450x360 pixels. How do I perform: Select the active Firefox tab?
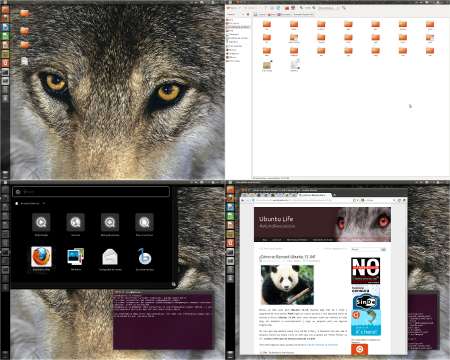315,195
